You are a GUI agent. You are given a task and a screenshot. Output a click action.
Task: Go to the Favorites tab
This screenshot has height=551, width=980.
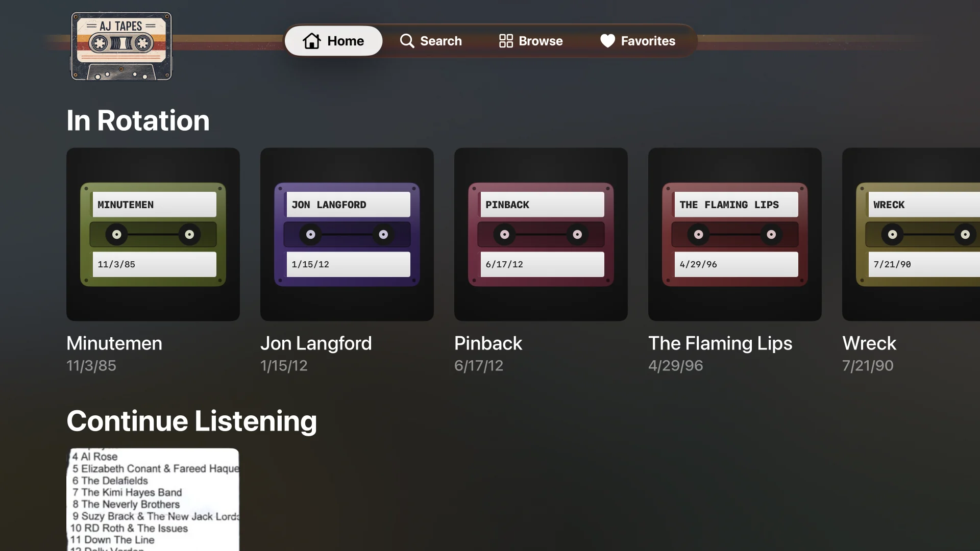(x=638, y=41)
